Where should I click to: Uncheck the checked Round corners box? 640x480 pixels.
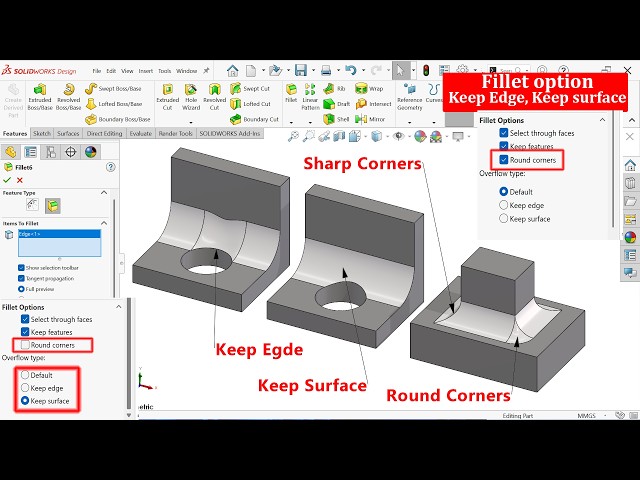pos(504,160)
